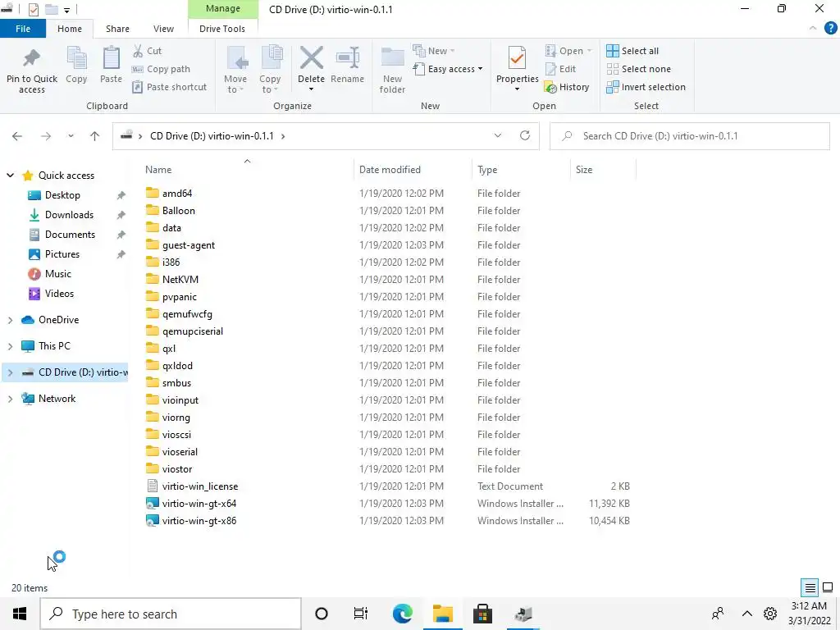Open Microsoft Store from taskbar
The width and height of the screenshot is (840, 630).
pos(482,614)
